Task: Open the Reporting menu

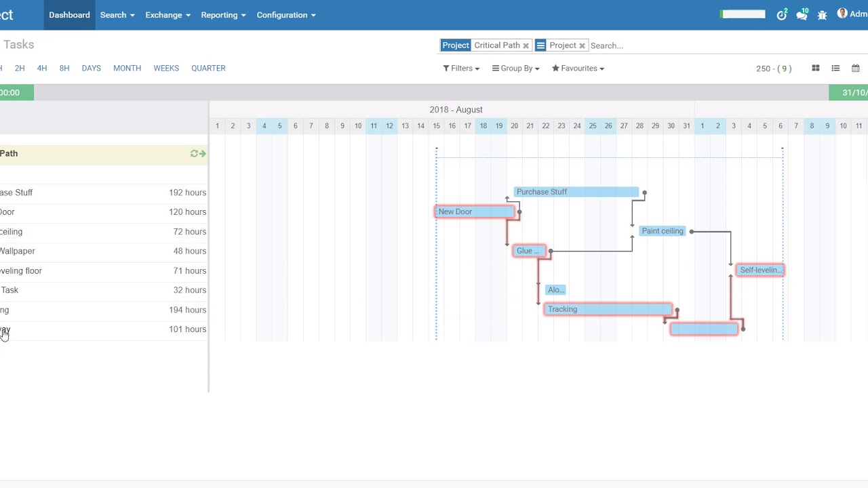Action: point(223,15)
